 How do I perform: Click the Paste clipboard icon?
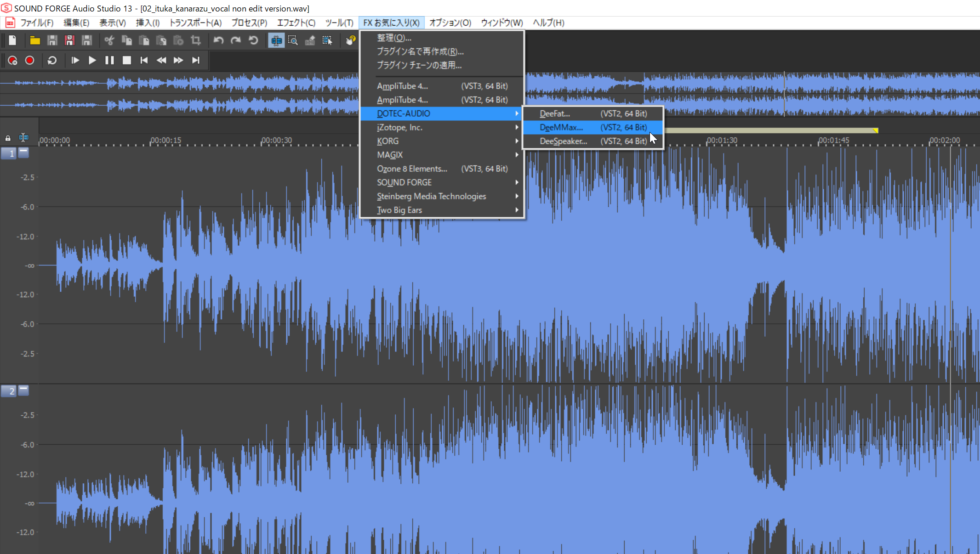pos(144,40)
